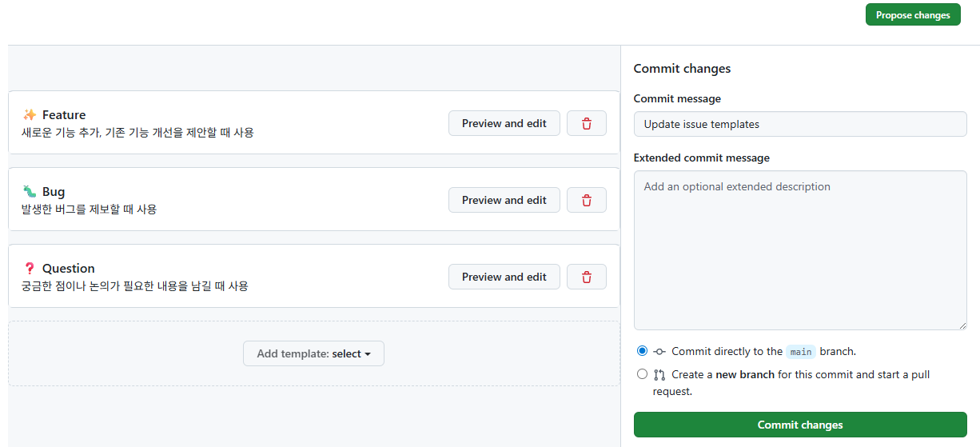
Task: Delete the Bug template via trash icon
Action: (x=587, y=200)
